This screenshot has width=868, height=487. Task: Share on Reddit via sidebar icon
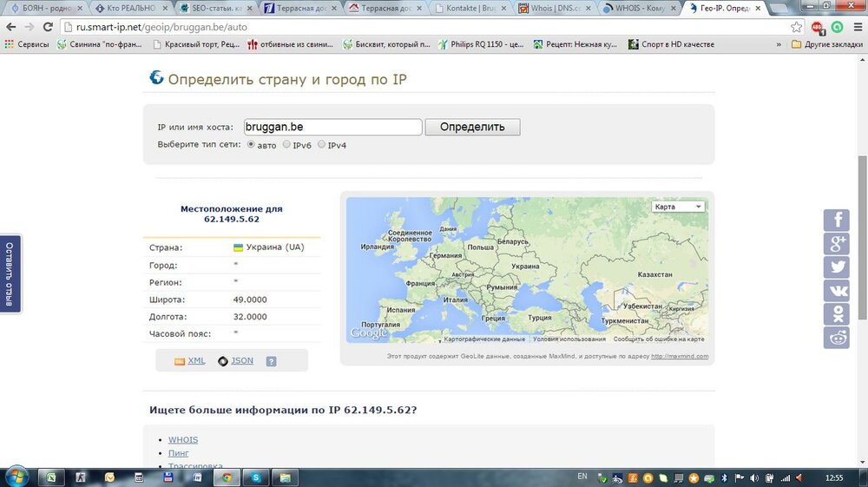point(837,337)
